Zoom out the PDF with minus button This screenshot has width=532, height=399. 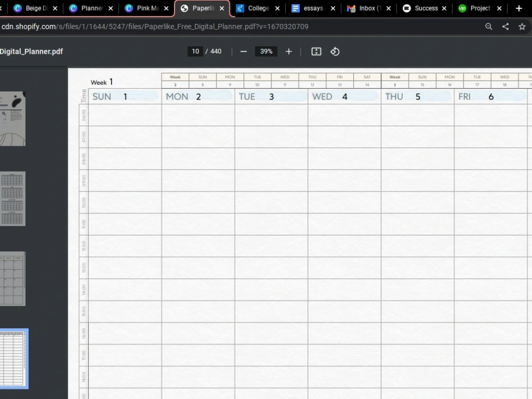pos(244,52)
